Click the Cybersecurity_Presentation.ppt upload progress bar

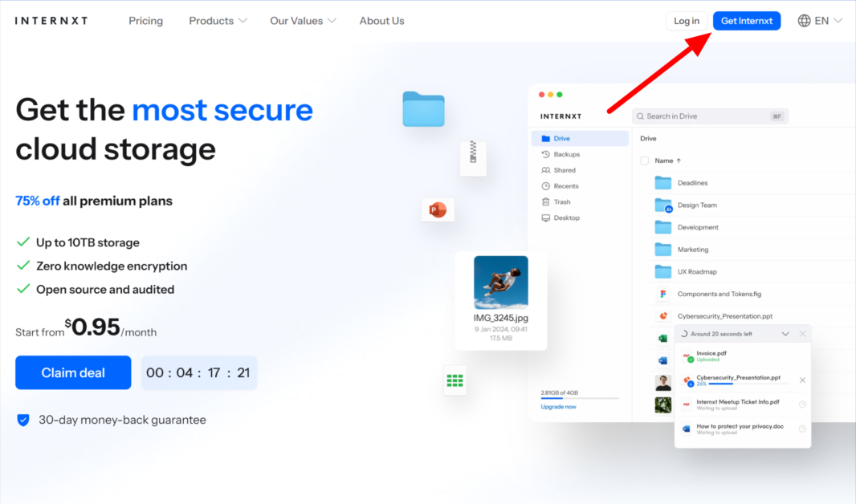coord(749,384)
